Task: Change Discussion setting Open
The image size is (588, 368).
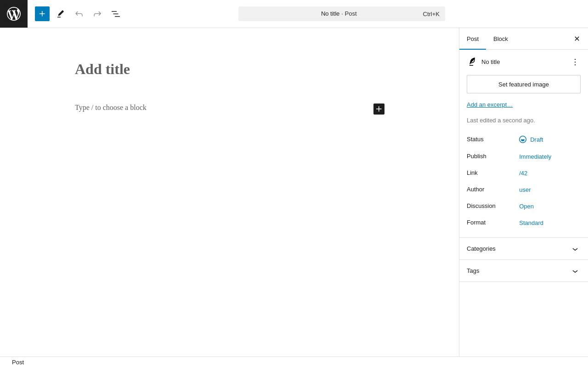Action: (526, 206)
